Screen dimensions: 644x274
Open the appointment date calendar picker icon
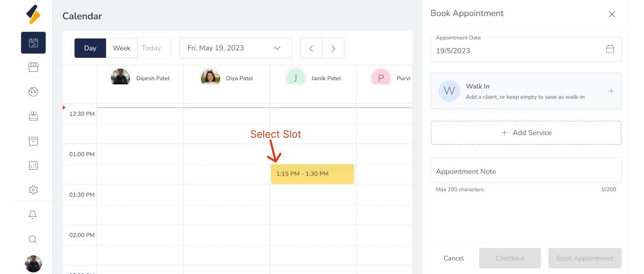[610, 49]
